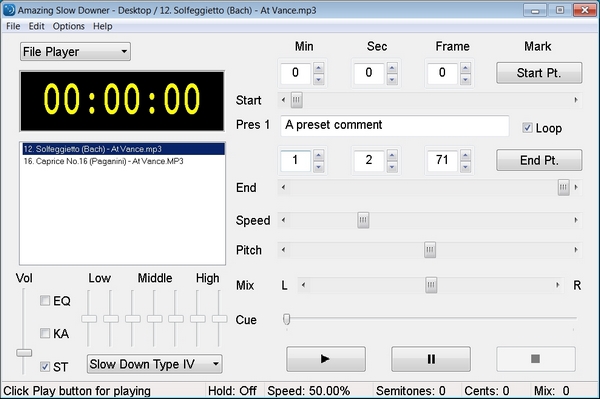Open the Edit menu
Screen dimensions: 600x399
click(x=37, y=26)
